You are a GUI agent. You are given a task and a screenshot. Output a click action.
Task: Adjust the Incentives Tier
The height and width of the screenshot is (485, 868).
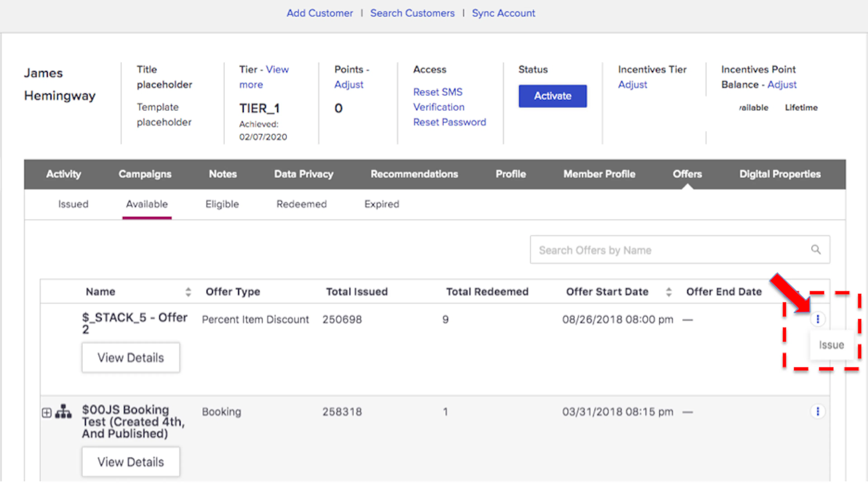(x=632, y=85)
